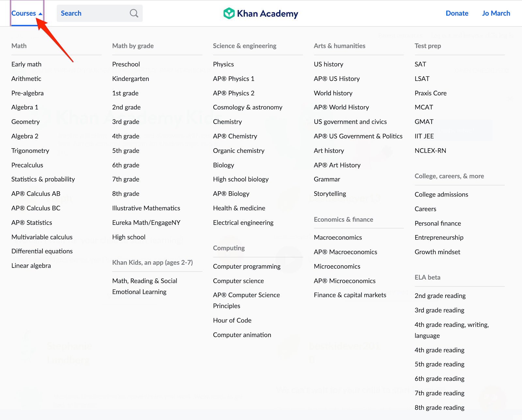This screenshot has width=522, height=420.
Task: Click the Donate link
Action: click(457, 13)
